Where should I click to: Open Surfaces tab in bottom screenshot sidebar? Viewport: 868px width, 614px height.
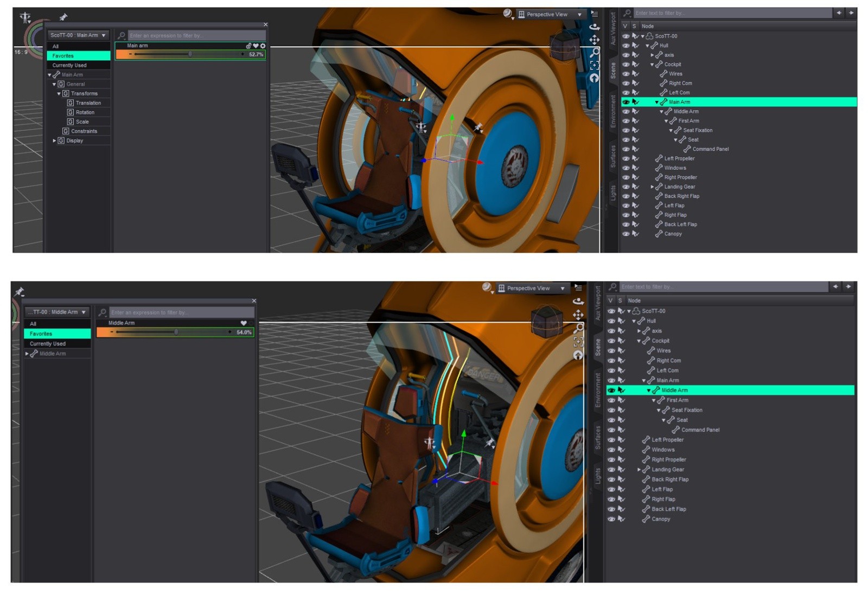pos(598,438)
